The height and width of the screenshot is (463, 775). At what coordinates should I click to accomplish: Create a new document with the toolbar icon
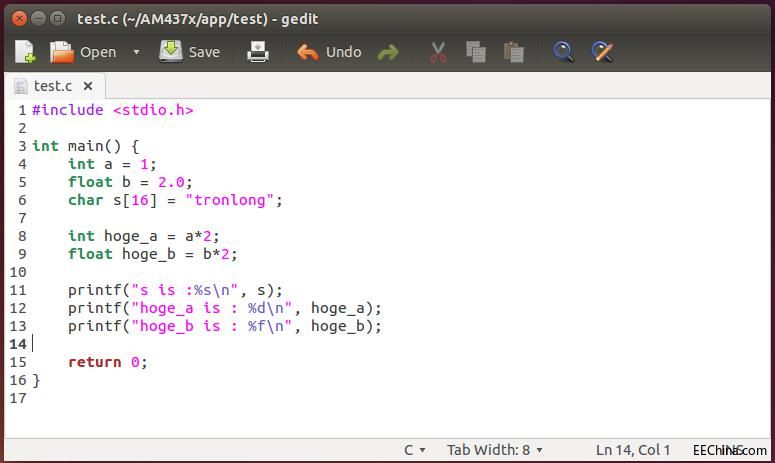pyautogui.click(x=24, y=52)
